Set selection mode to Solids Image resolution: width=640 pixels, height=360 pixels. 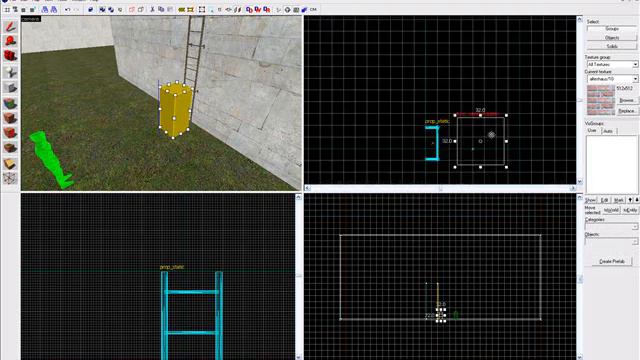coord(612,46)
